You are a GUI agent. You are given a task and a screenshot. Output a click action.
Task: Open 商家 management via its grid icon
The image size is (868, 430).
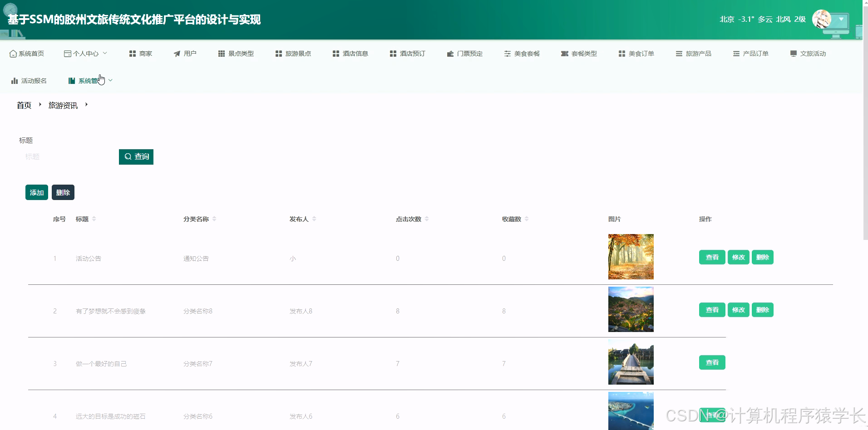click(x=132, y=53)
